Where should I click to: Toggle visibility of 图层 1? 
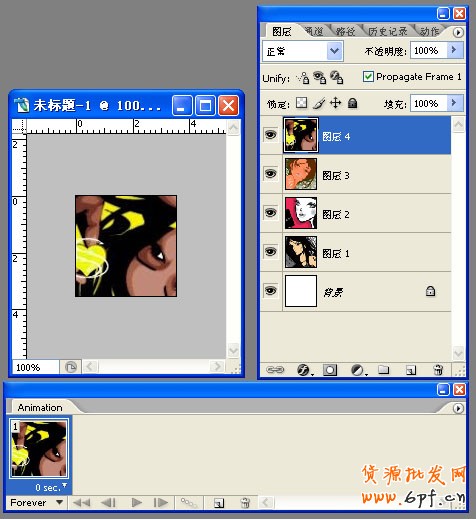click(270, 251)
